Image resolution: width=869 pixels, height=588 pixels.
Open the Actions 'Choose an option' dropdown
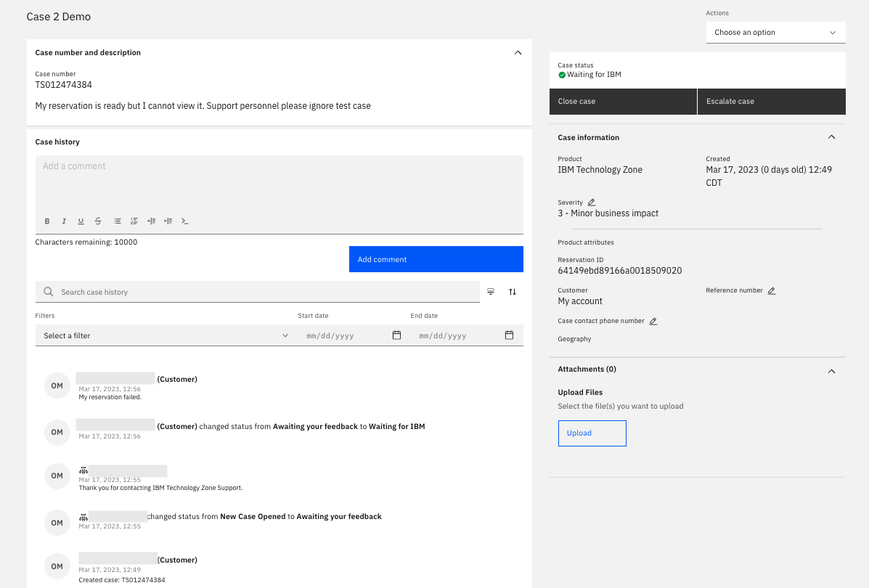point(776,32)
